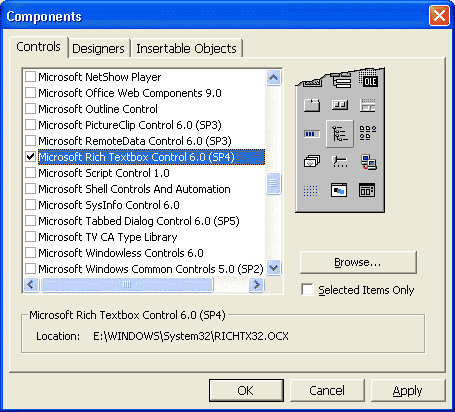
Task: Click the ImageList stacked images icon
Action: click(x=312, y=162)
